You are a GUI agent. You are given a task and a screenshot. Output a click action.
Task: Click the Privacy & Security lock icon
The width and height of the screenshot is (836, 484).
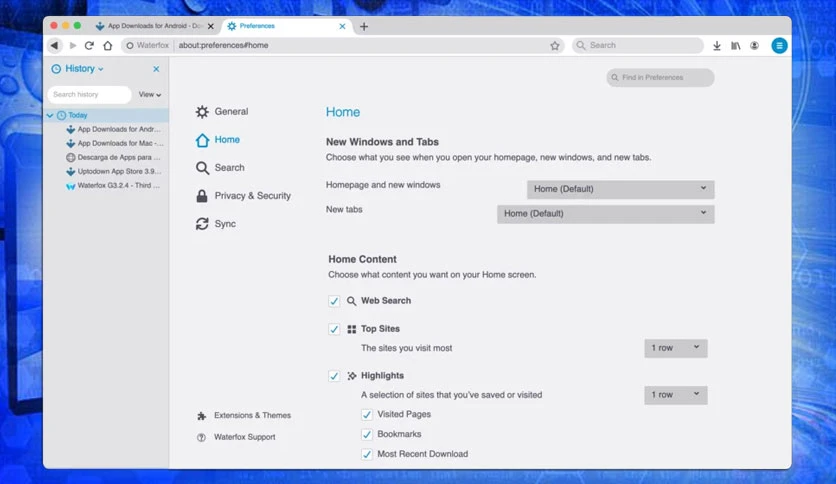coord(202,196)
